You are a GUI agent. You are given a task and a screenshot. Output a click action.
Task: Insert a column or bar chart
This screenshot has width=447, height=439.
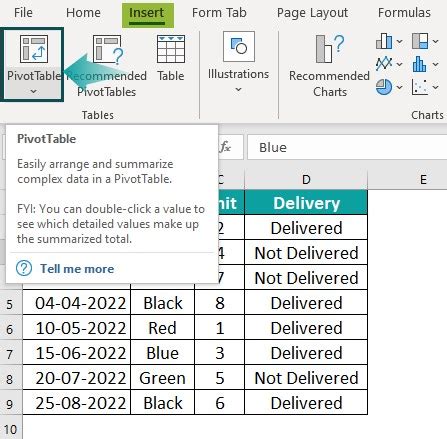coord(384,41)
